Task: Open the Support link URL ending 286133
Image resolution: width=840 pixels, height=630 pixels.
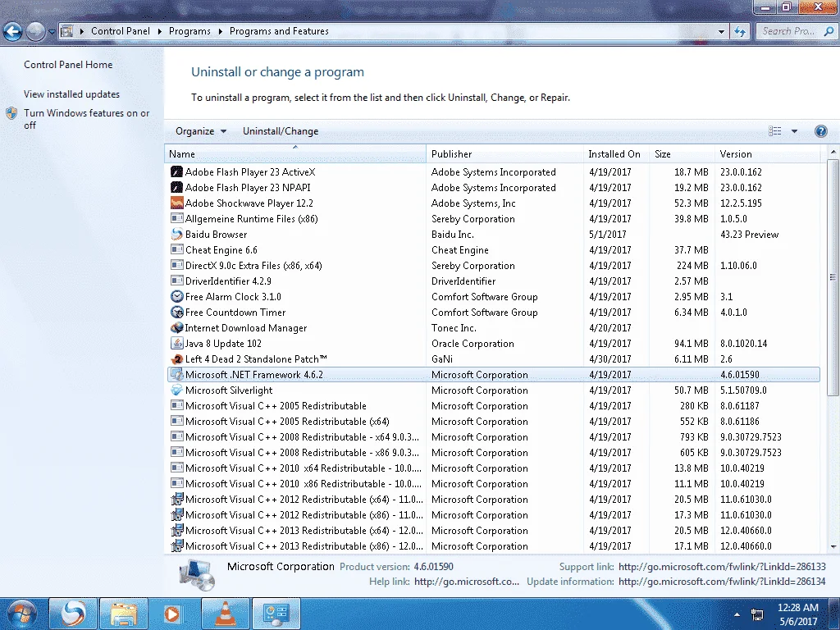Action: point(722,566)
